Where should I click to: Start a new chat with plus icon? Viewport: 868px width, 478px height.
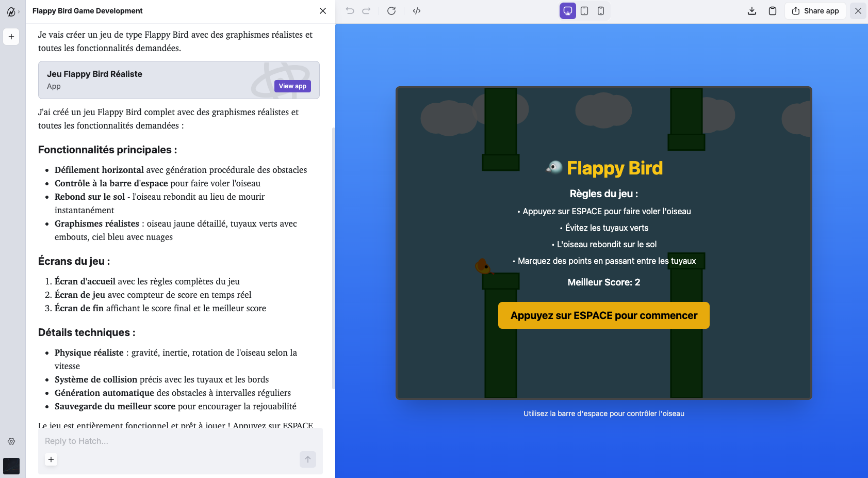(x=11, y=37)
